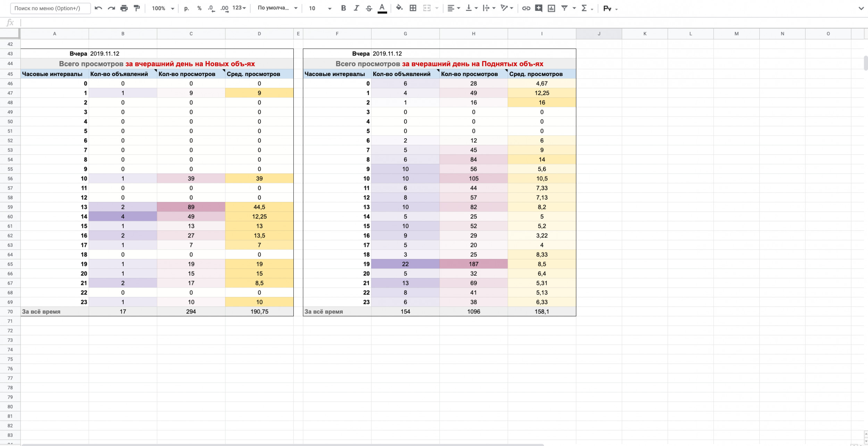The height and width of the screenshot is (446, 868).
Task: Select the cell with value 44,5
Action: click(259, 207)
